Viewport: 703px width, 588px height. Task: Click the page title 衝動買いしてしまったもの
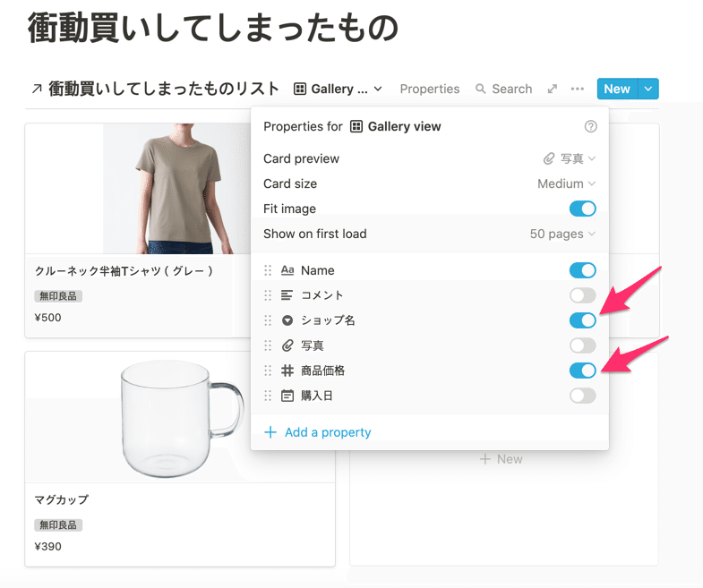click(x=213, y=28)
